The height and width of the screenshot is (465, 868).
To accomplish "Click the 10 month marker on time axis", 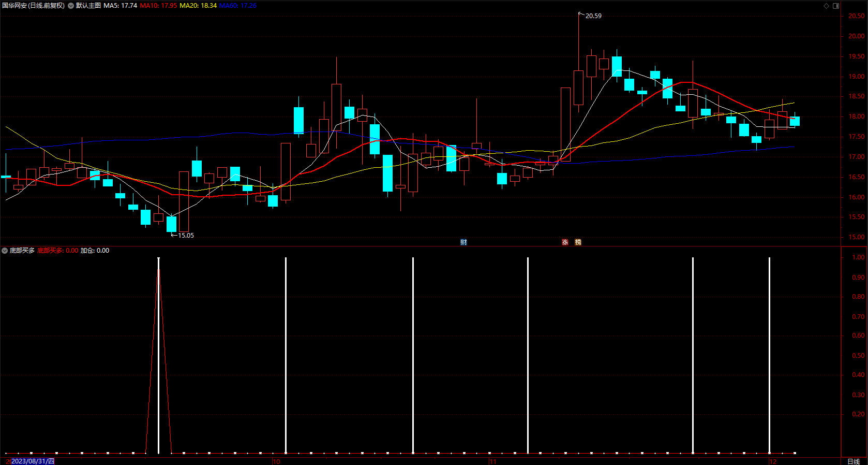I will (276, 461).
